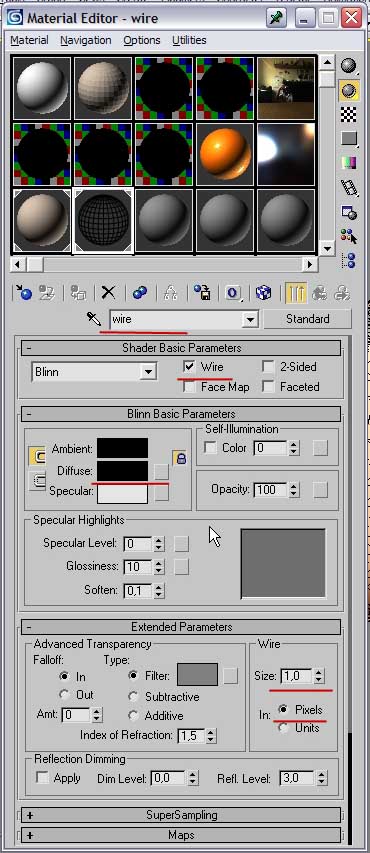
Task: Click the Sample UV Tiling icon
Action: pos(349,139)
